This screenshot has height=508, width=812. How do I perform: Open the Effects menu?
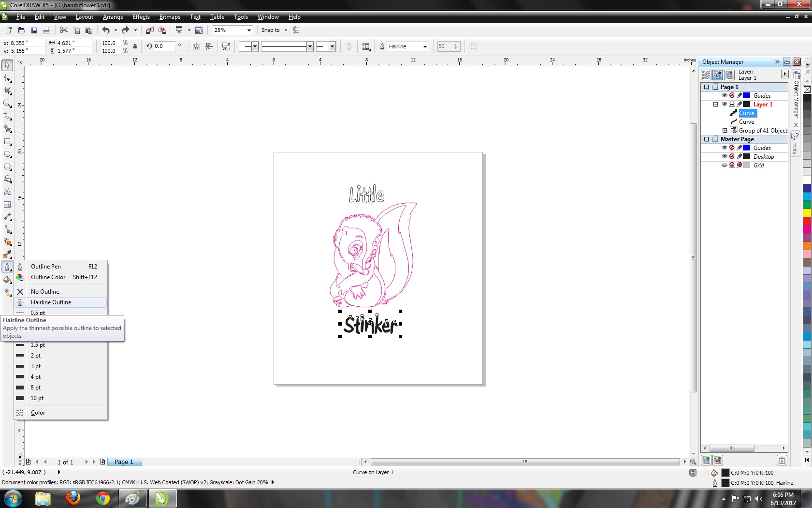(x=141, y=17)
